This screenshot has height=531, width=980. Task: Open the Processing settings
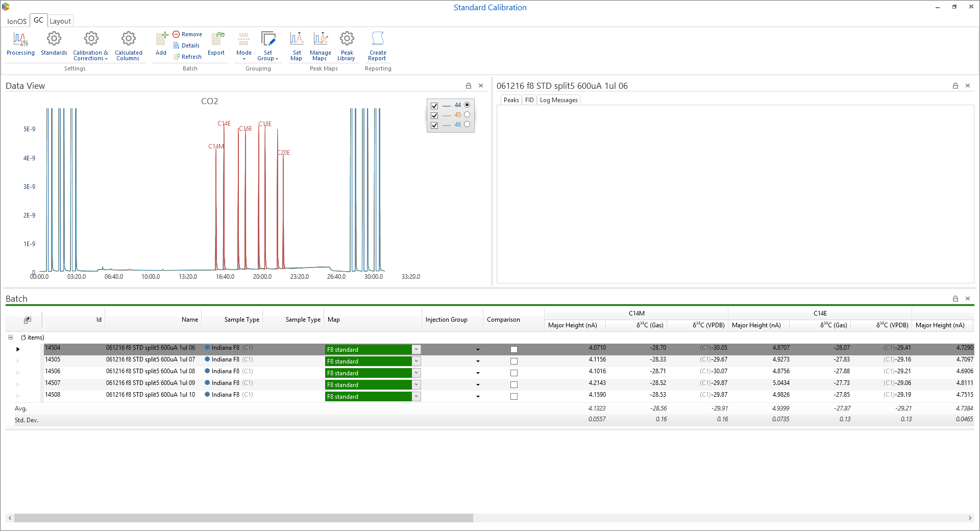(20, 44)
